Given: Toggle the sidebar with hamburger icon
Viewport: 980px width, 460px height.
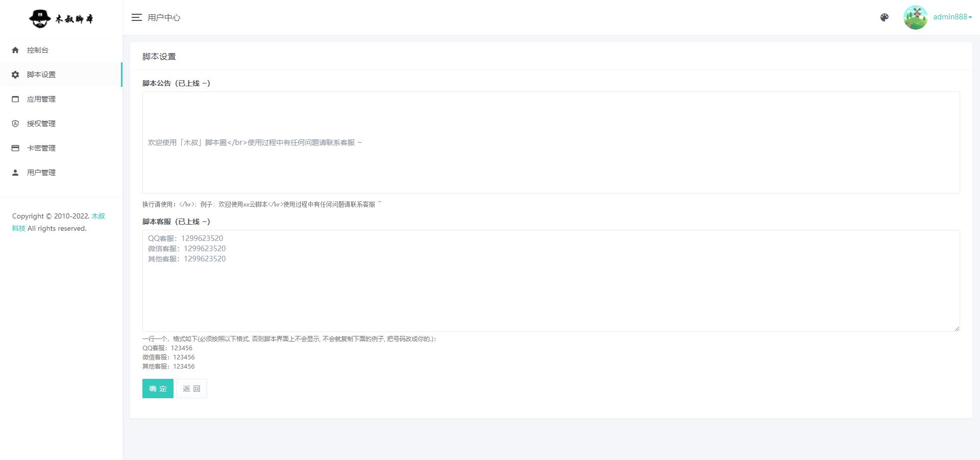Looking at the screenshot, I should (x=136, y=17).
